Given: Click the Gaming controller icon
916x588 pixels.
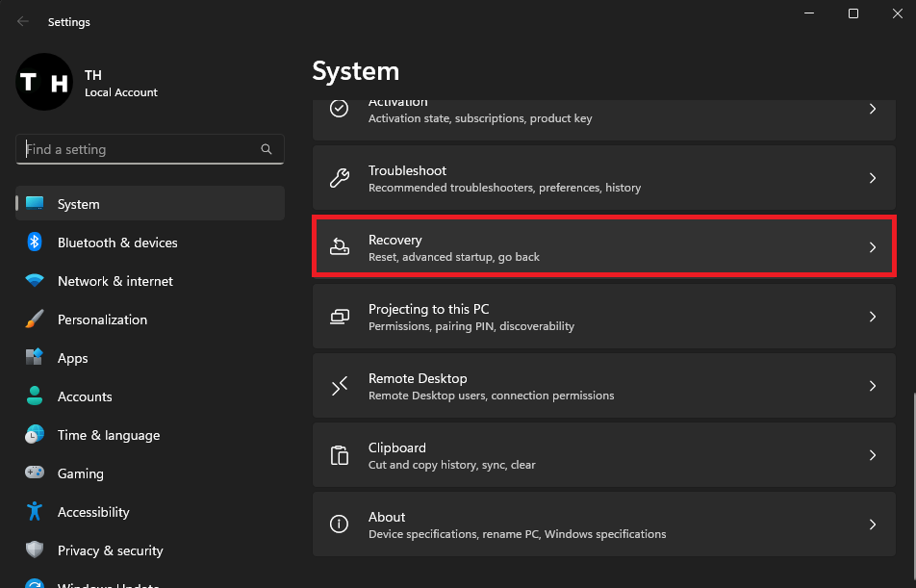Looking at the screenshot, I should point(35,473).
